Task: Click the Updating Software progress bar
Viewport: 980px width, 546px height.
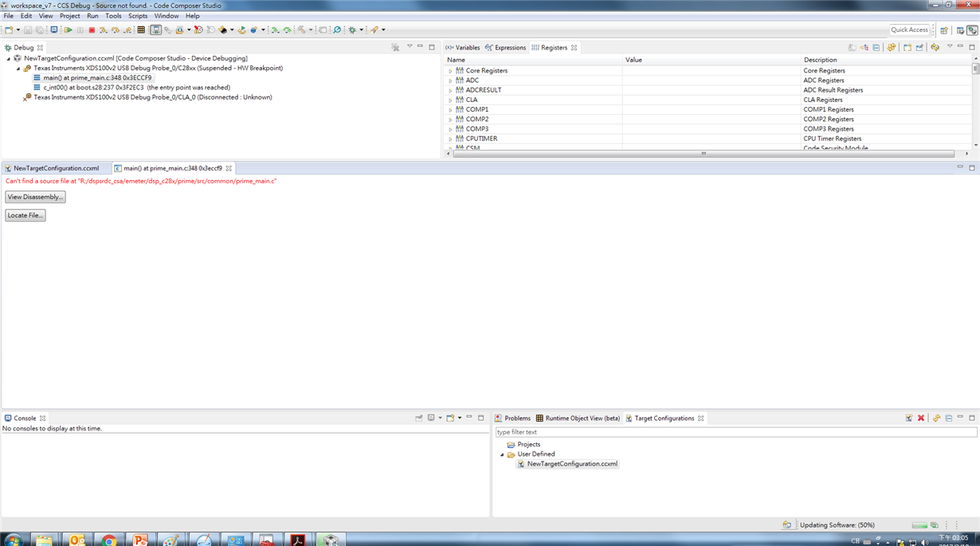Action: pos(919,525)
